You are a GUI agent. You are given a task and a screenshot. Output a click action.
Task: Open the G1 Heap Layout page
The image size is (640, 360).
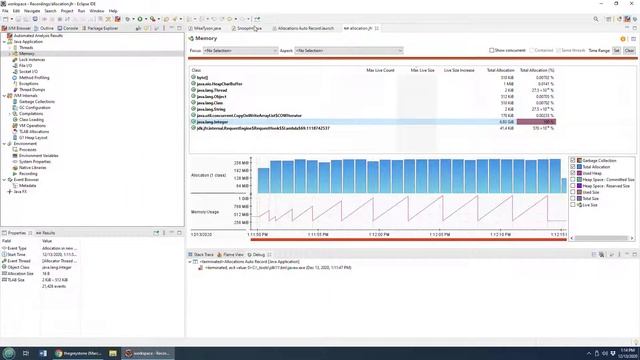coord(33,138)
